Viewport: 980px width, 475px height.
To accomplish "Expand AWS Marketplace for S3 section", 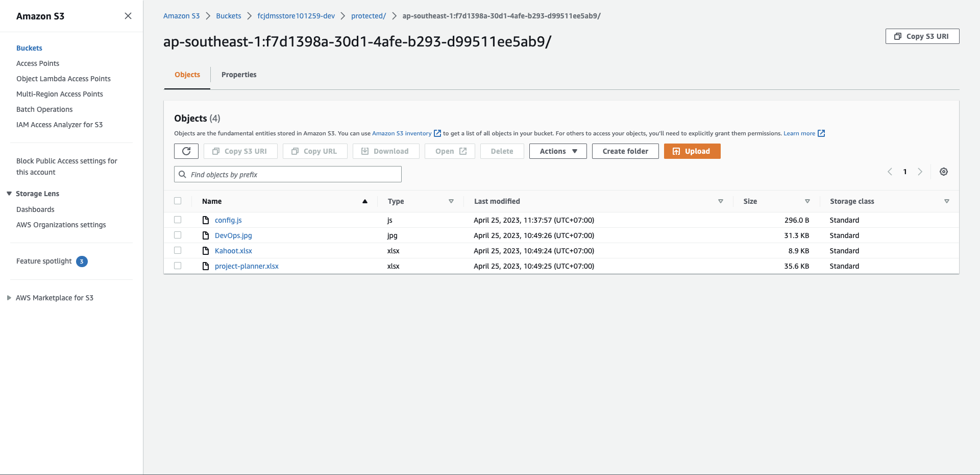I will point(9,298).
